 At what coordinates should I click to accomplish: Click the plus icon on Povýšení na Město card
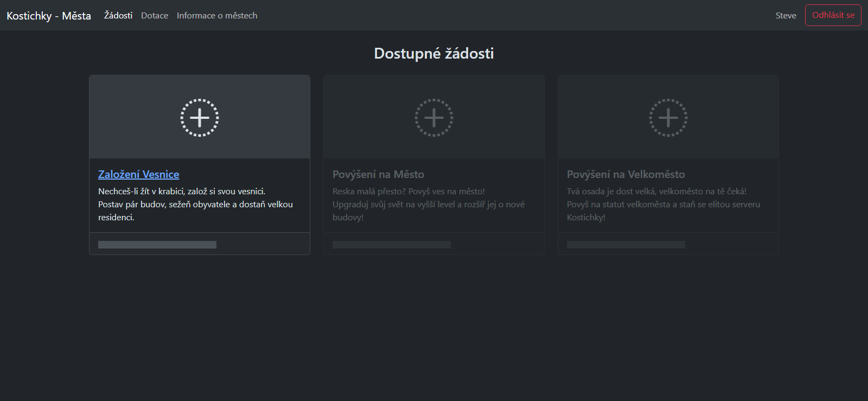tap(434, 118)
